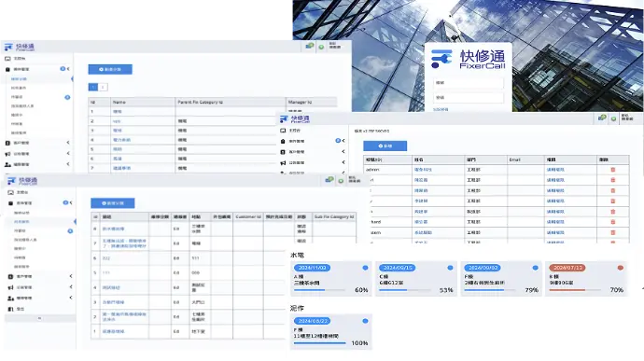The height and width of the screenshot is (361, 644).
Task: Open '222' case link in case list table
Action: [106, 258]
